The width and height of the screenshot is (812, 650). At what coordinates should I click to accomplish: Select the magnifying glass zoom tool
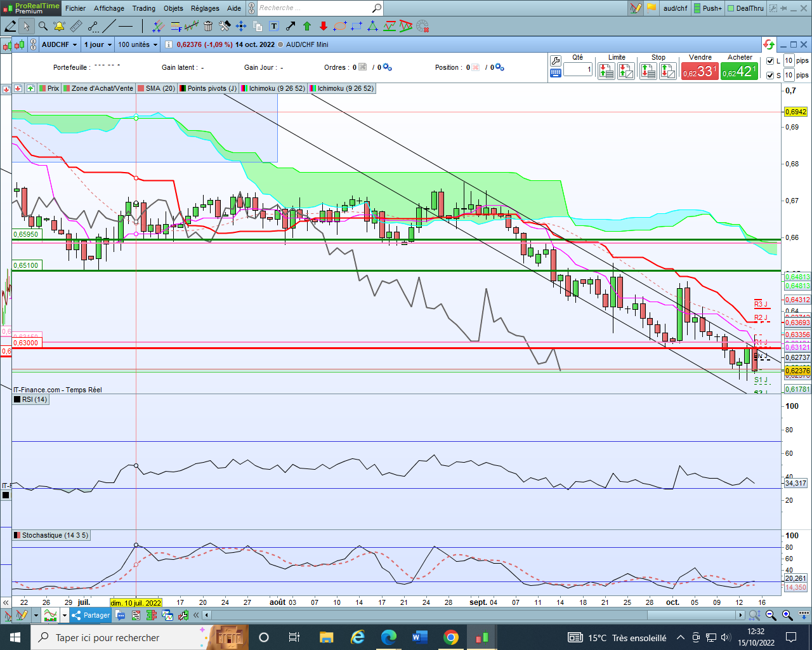[43, 26]
